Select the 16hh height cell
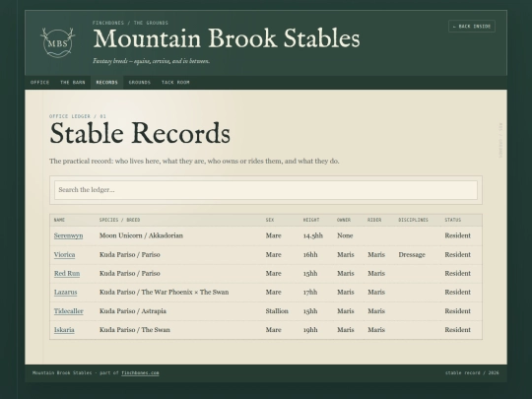The width and height of the screenshot is (532, 399). point(310,254)
